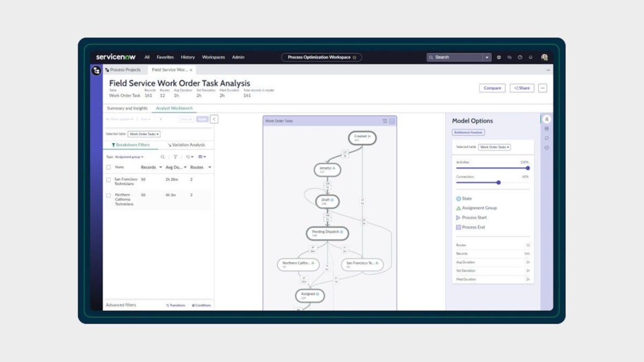
Task: Toggle the Process End legend item
Action: [470, 227]
